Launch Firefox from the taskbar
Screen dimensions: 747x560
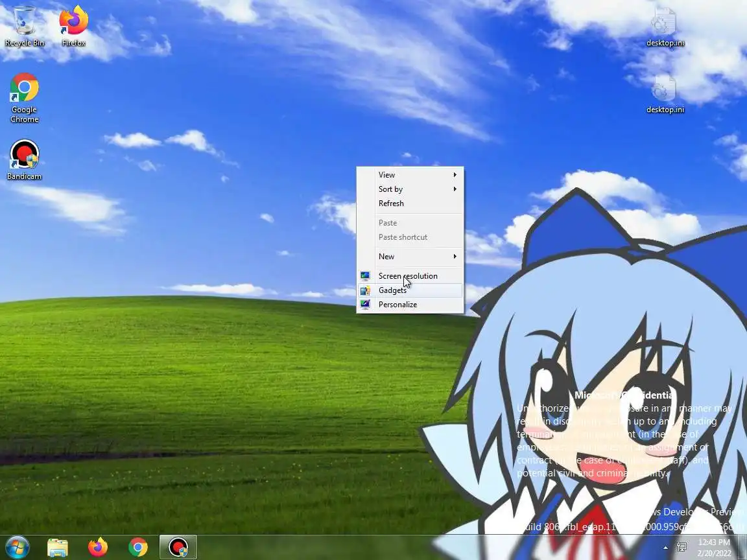[98, 547]
